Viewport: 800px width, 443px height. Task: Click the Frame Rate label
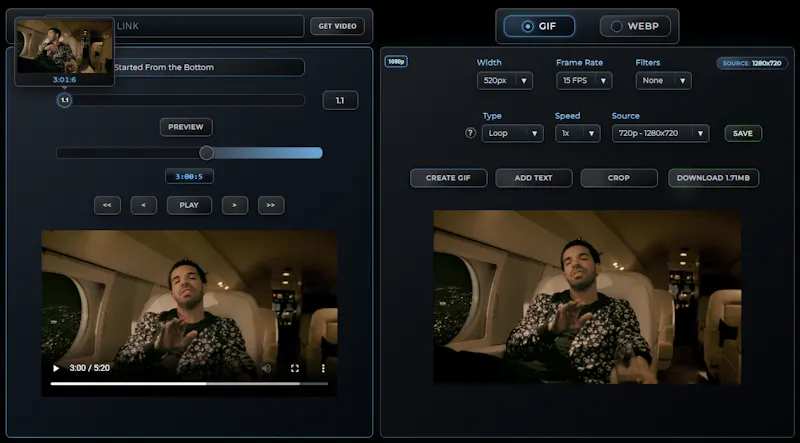coord(580,63)
